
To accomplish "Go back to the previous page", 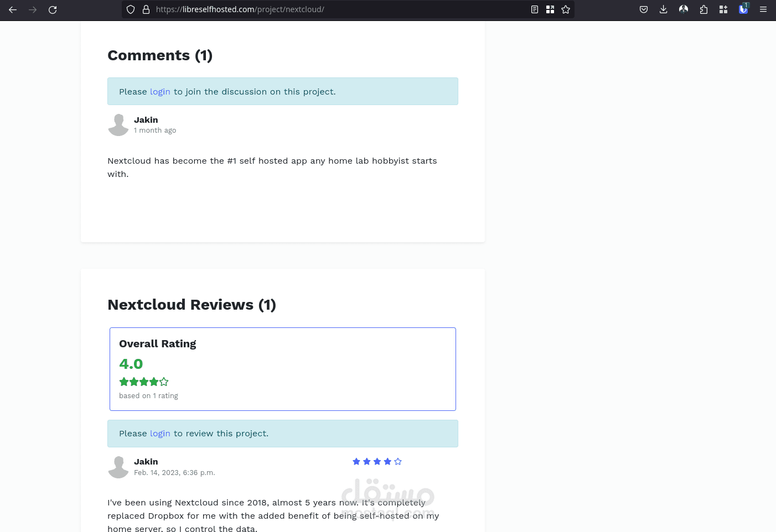I will (x=13, y=9).
